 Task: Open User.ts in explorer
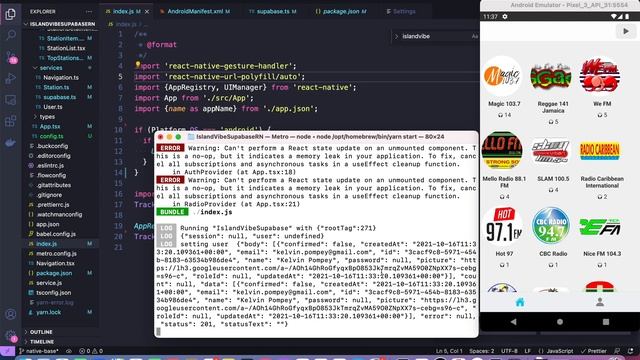click(53, 107)
